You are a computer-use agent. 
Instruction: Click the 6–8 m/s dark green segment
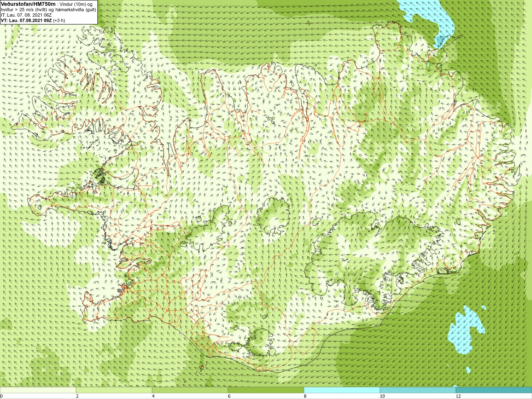(x=266, y=390)
